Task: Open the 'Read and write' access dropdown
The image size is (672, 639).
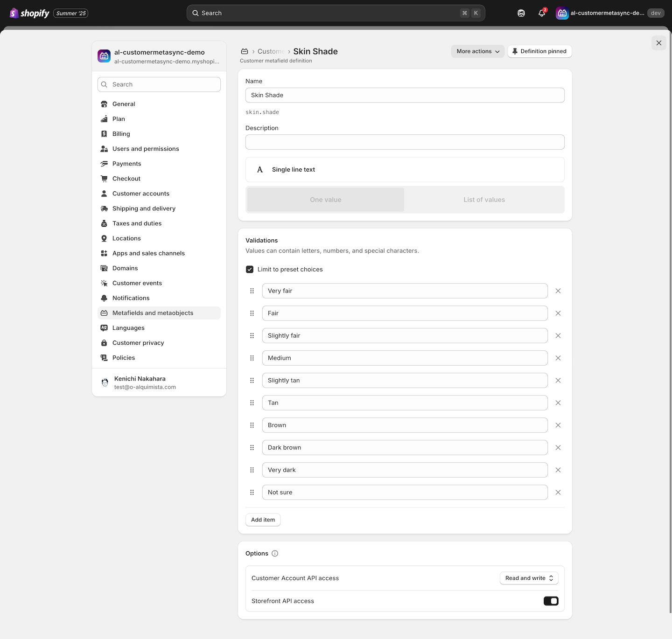Action: click(x=529, y=578)
